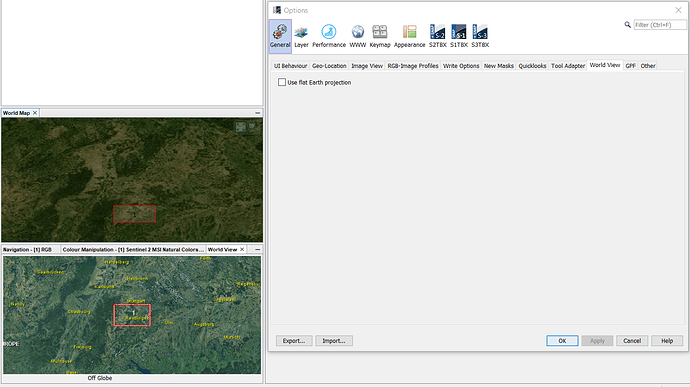Click the Strasbourg label in World View

(x=79, y=312)
